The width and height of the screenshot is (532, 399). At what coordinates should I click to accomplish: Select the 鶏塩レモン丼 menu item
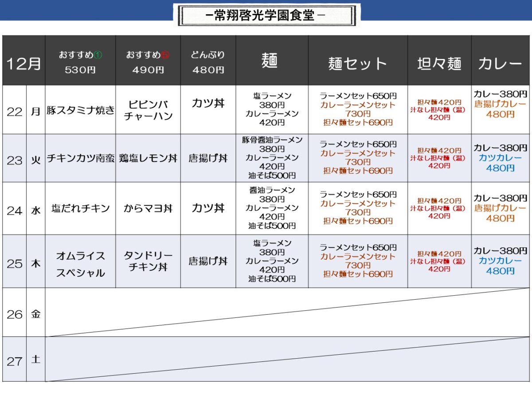point(148,159)
